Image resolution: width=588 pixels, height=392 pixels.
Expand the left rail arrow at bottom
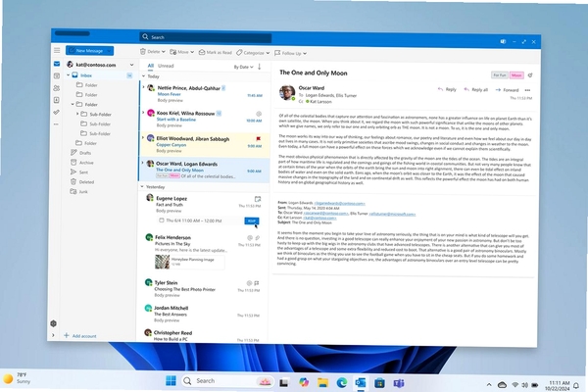(53, 335)
